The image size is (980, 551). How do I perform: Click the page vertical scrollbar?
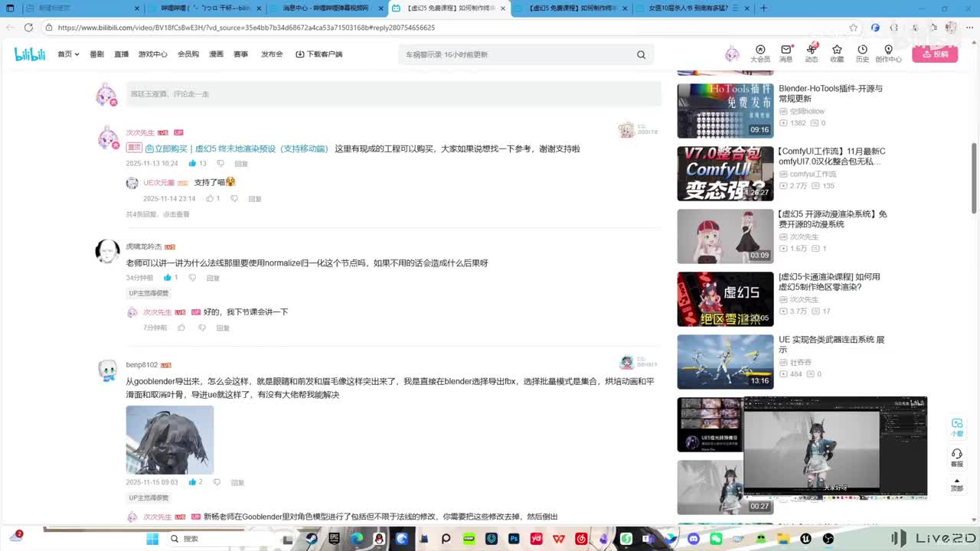pyautogui.click(x=975, y=178)
